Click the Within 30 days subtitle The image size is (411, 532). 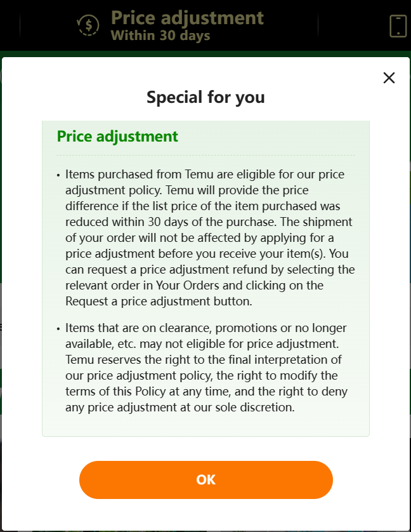click(160, 36)
